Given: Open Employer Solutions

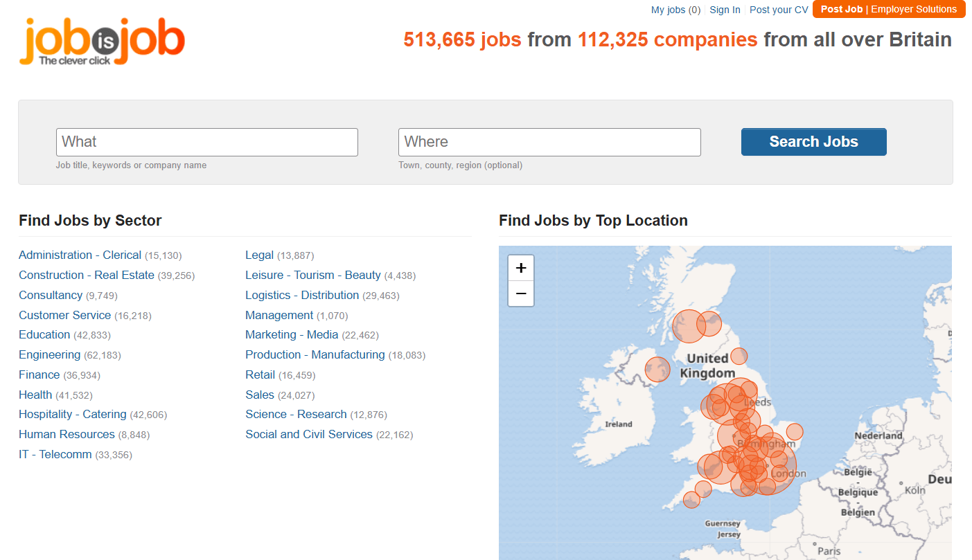Looking at the screenshot, I should click(914, 9).
